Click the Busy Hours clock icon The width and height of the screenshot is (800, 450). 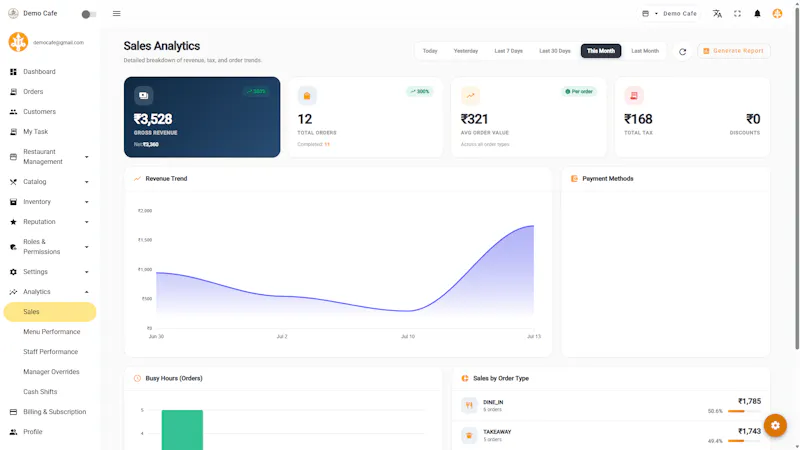137,378
